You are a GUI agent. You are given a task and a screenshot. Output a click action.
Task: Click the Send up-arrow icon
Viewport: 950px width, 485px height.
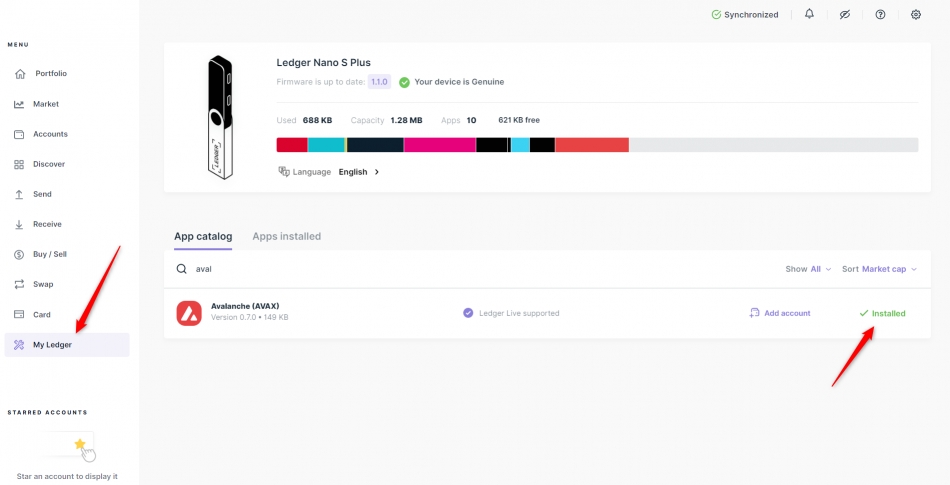tap(19, 194)
